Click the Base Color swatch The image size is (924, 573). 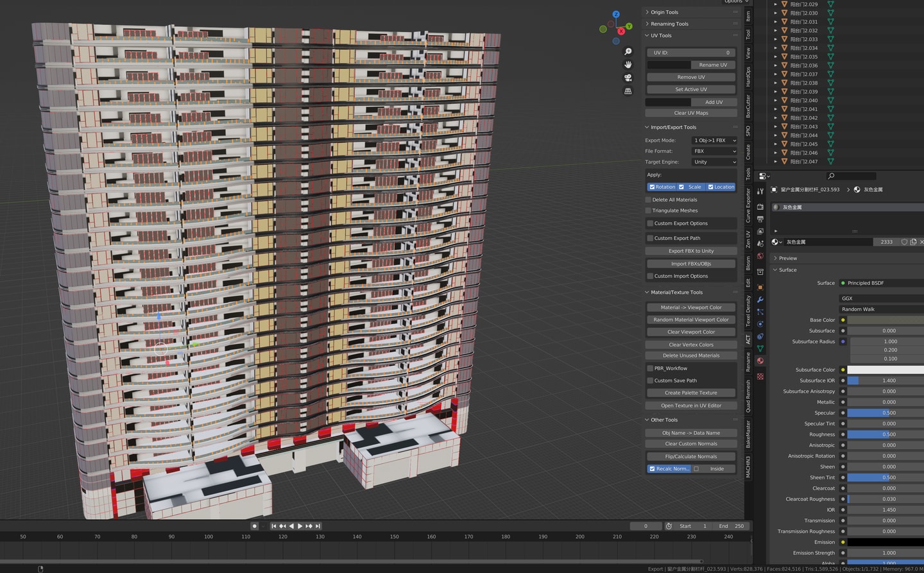886,320
